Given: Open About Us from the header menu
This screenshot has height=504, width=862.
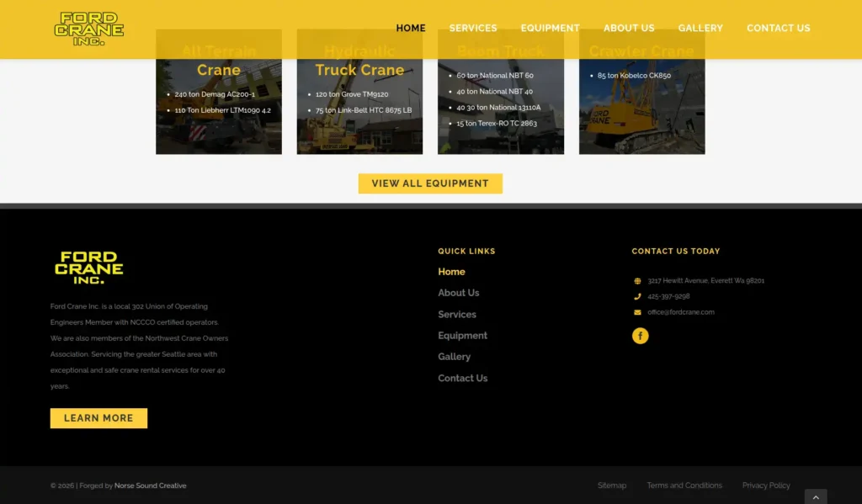Looking at the screenshot, I should pos(628,28).
